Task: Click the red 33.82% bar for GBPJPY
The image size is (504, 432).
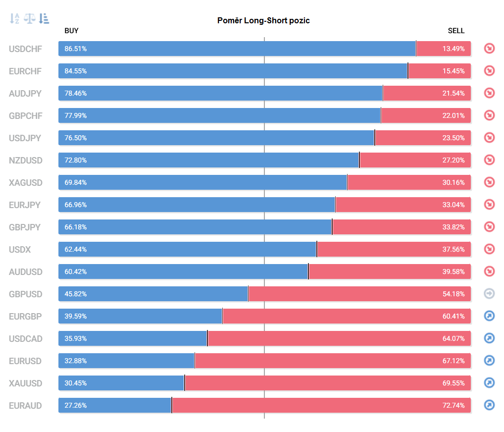Action: [x=401, y=227]
